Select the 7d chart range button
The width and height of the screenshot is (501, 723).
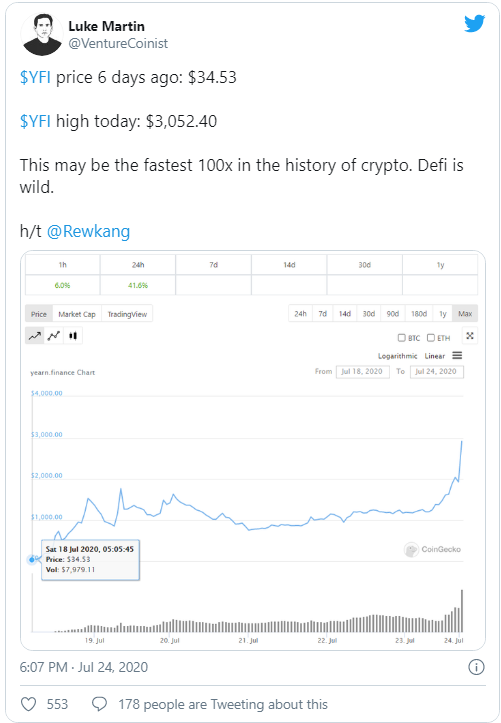[x=323, y=314]
